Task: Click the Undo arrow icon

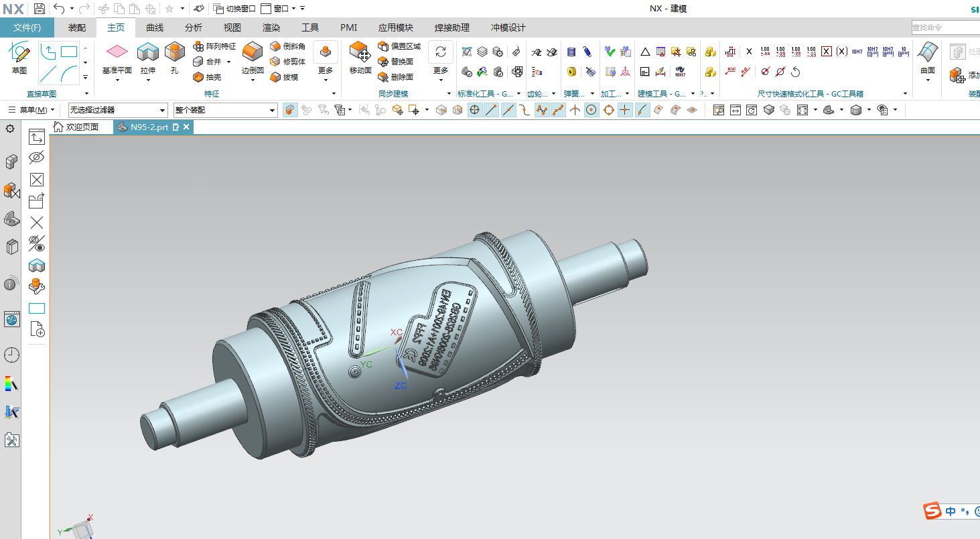Action: point(59,9)
